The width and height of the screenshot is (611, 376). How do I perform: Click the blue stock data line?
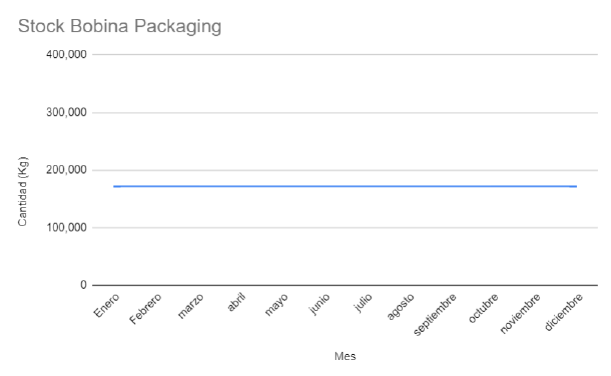coord(345,186)
